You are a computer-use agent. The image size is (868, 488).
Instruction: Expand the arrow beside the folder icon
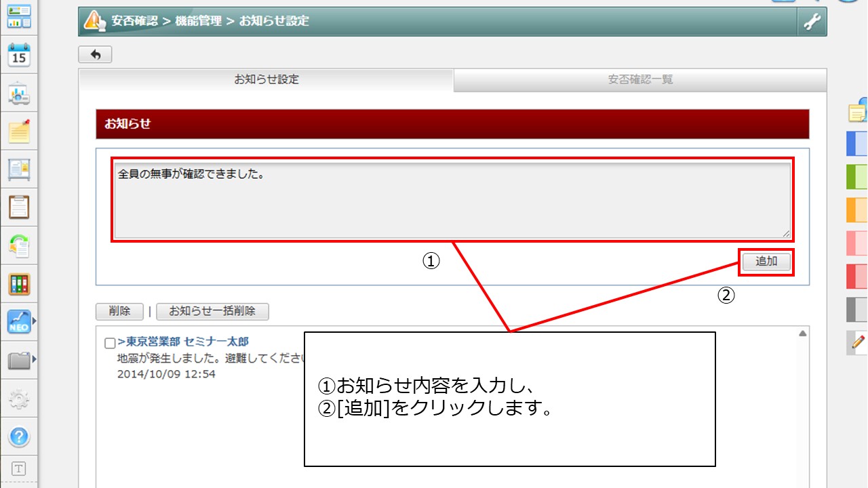pyautogui.click(x=34, y=359)
